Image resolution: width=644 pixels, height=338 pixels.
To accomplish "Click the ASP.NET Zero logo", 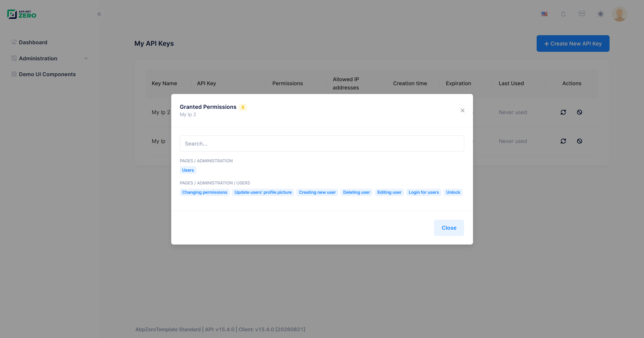I will coord(22,14).
